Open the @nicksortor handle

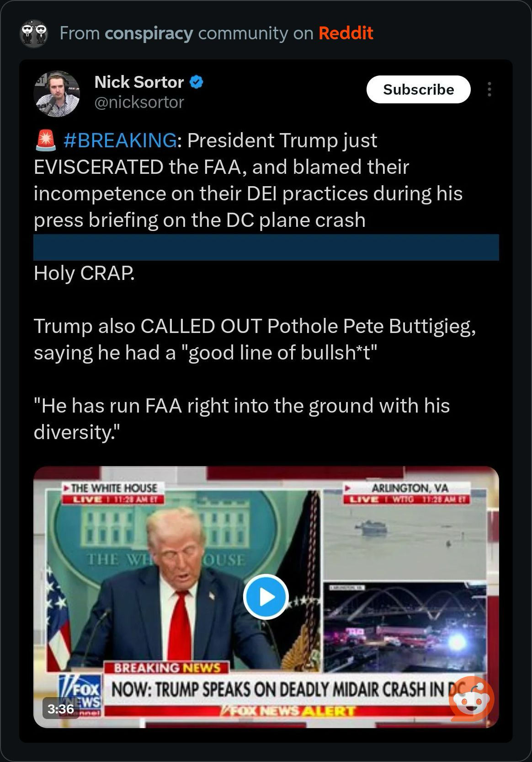139,102
